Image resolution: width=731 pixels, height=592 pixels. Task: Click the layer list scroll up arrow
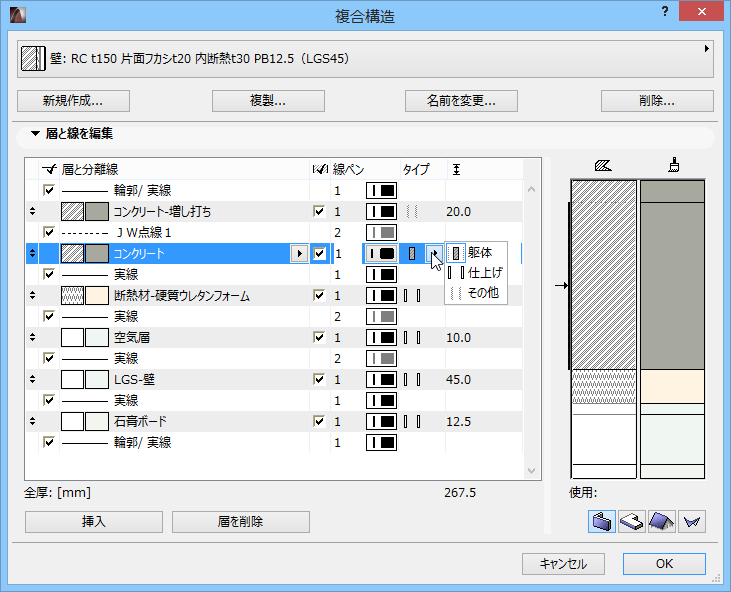(x=531, y=189)
